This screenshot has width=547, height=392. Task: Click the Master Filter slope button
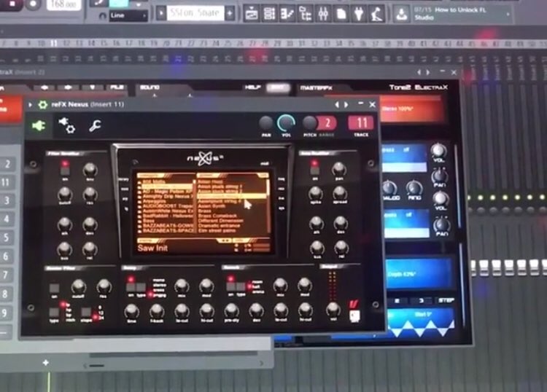pos(86,312)
